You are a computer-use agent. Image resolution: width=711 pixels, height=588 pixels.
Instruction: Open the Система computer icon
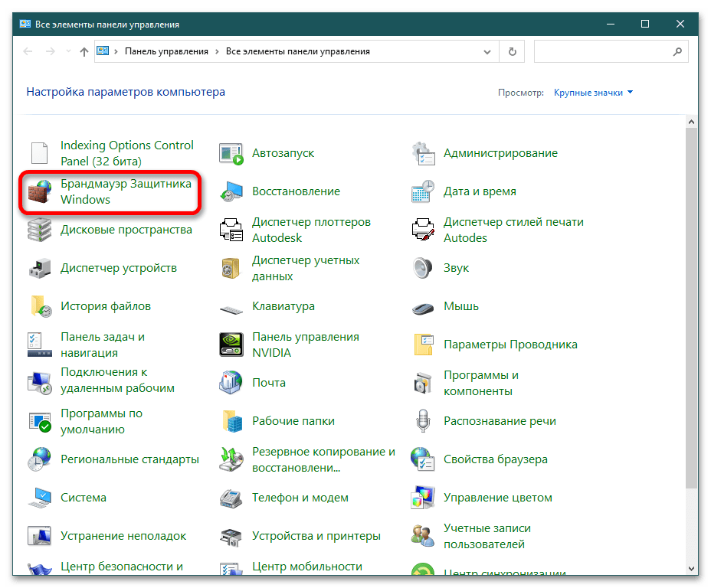click(40, 498)
